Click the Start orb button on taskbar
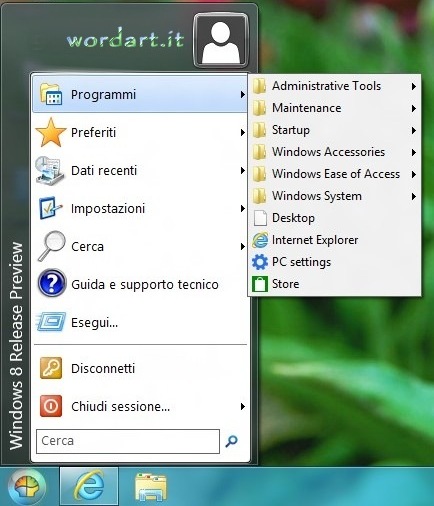 [x=27, y=486]
